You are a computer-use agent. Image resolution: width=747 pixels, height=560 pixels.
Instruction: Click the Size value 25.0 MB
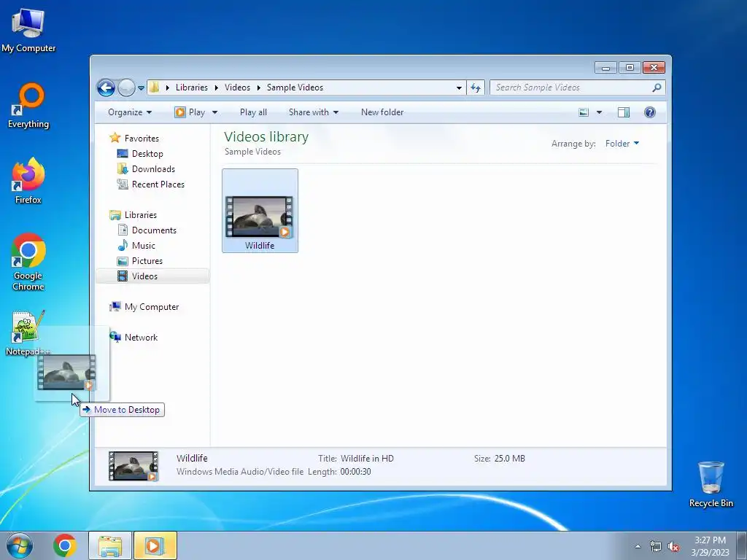coord(510,459)
